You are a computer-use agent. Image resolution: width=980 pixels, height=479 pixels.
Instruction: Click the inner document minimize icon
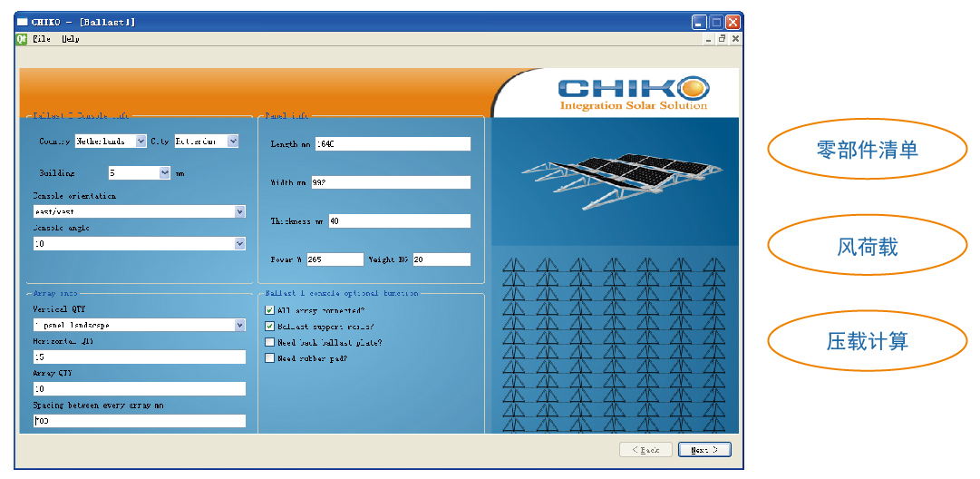click(x=710, y=39)
